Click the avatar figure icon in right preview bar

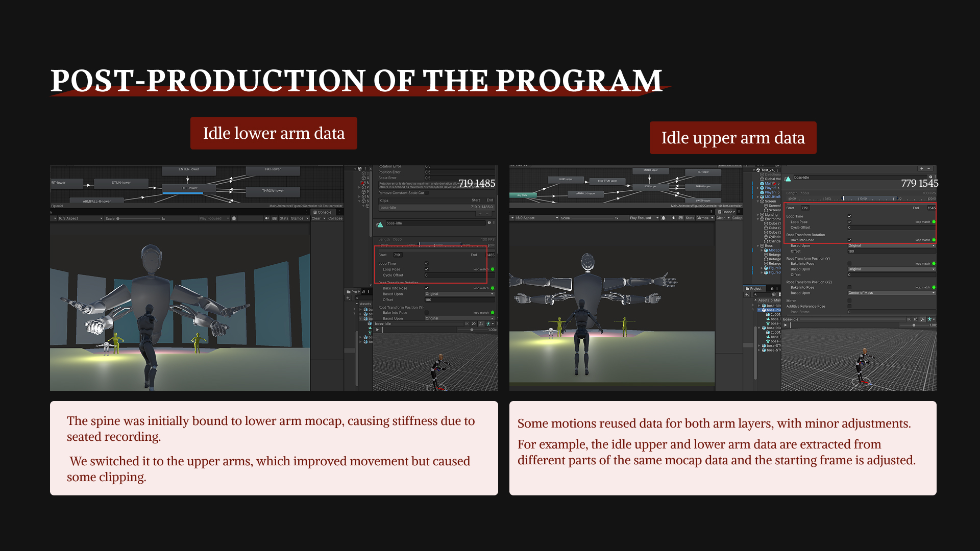[x=929, y=319]
